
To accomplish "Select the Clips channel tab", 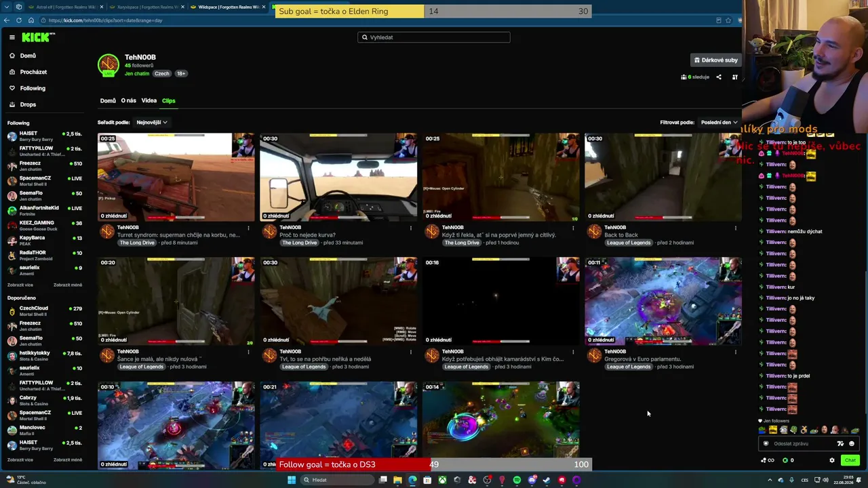I will tap(168, 101).
